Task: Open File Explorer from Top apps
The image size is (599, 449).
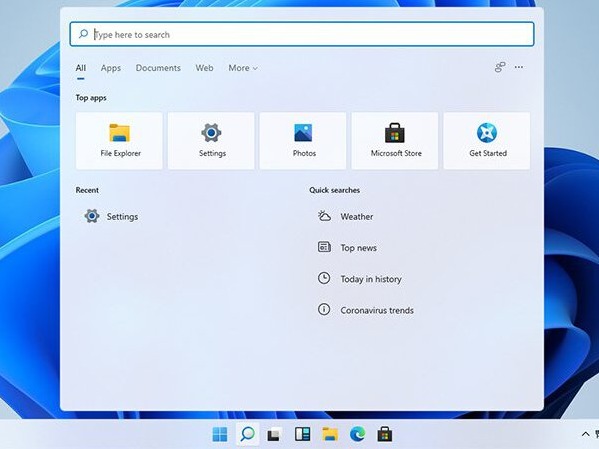Action: coord(119,141)
